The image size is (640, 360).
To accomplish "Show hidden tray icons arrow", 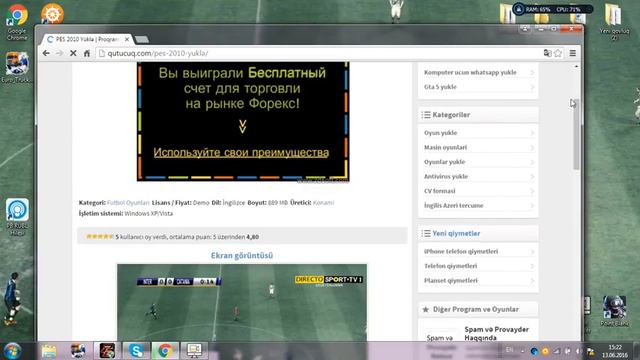I will pyautogui.click(x=522, y=351).
